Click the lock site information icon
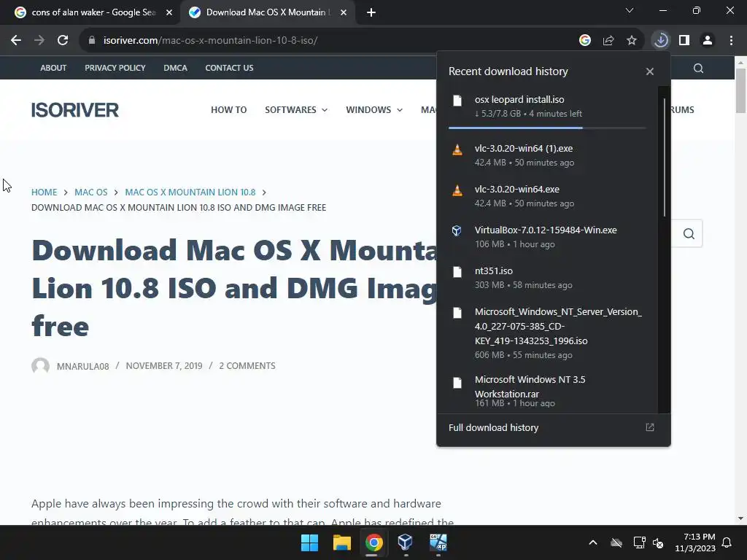 coord(92,41)
